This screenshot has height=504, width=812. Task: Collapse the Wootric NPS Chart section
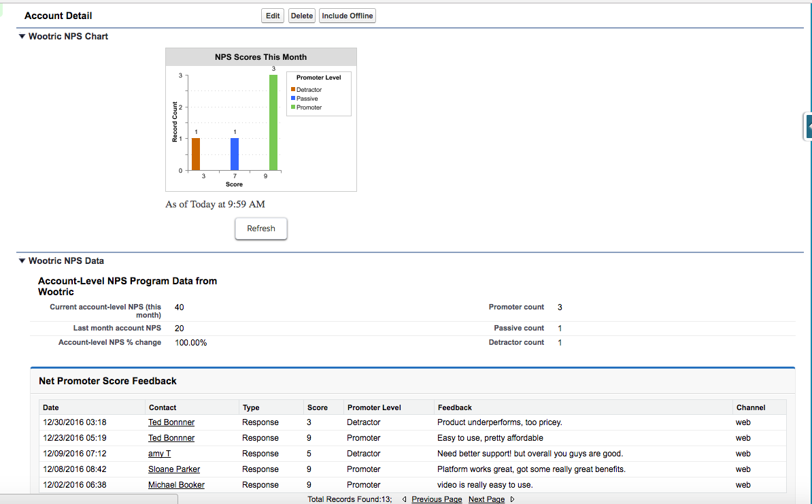click(22, 36)
